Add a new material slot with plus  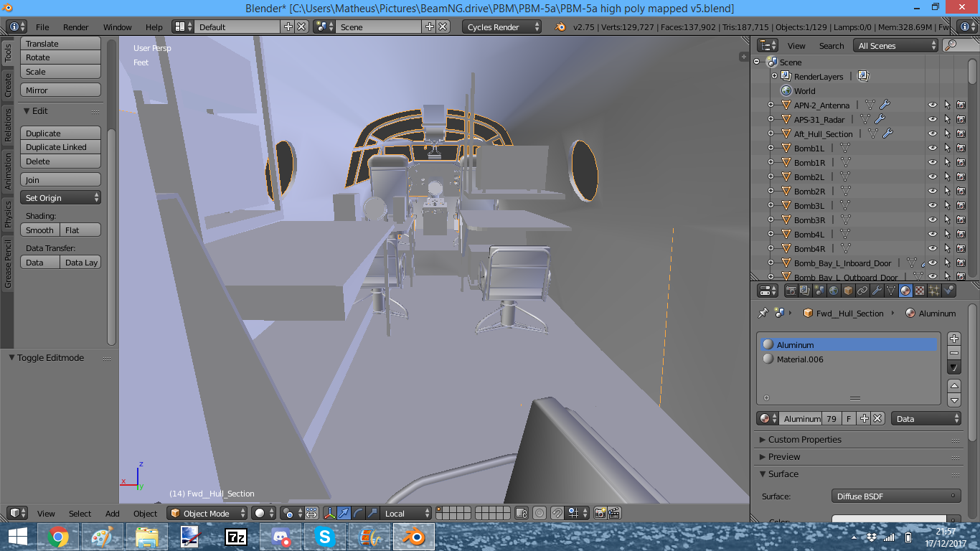(954, 339)
